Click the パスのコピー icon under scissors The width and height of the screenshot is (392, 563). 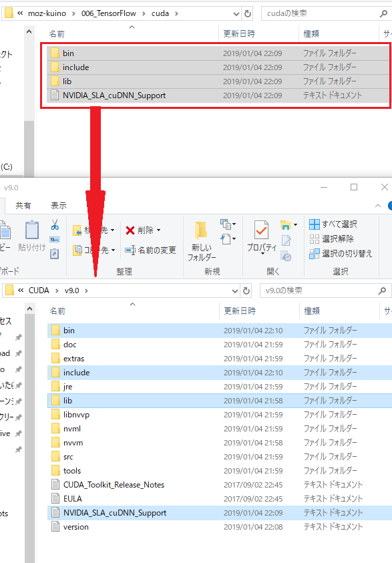point(55,240)
